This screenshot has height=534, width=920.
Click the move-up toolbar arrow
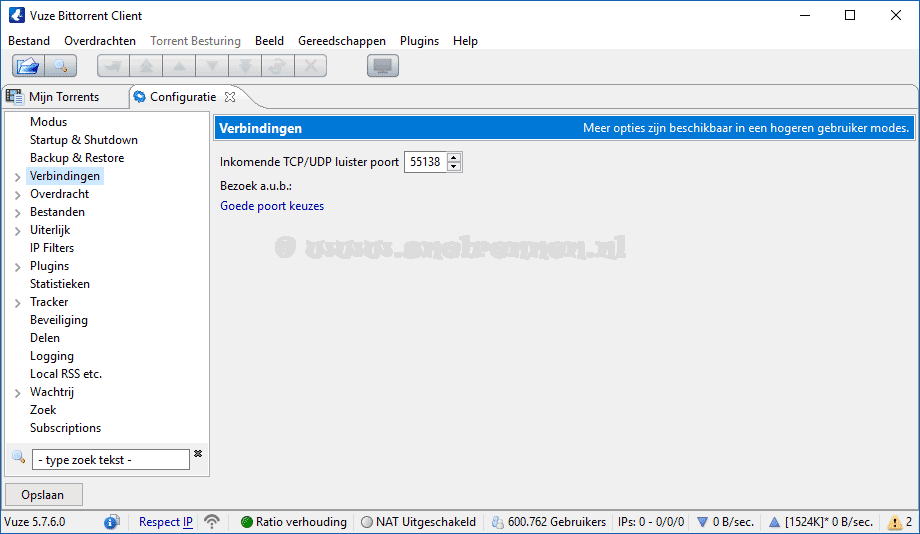point(179,66)
